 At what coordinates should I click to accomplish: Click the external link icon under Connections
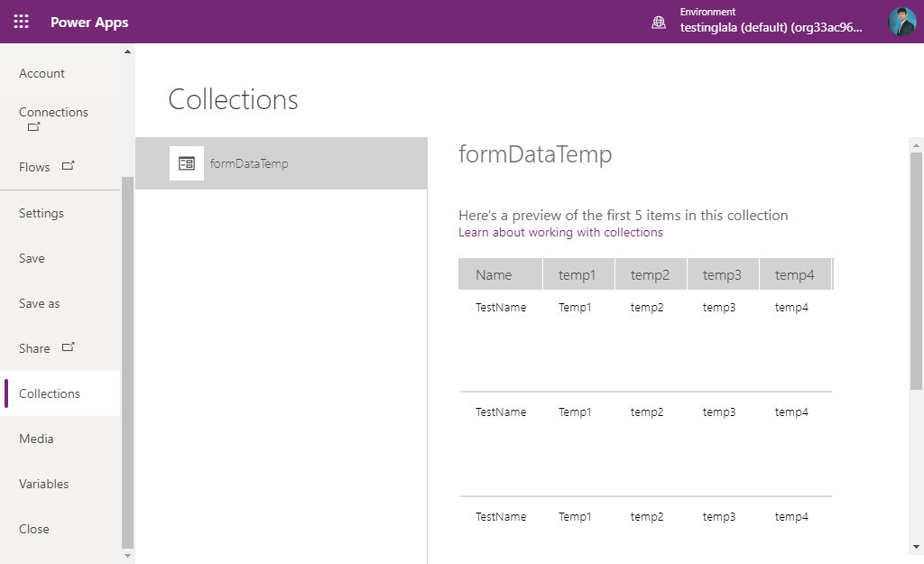tap(33, 126)
